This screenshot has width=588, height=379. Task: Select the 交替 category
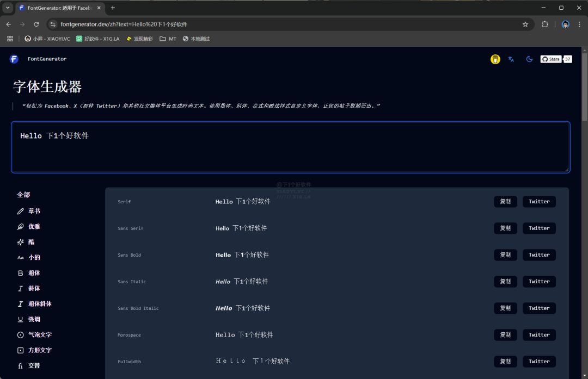point(29,365)
